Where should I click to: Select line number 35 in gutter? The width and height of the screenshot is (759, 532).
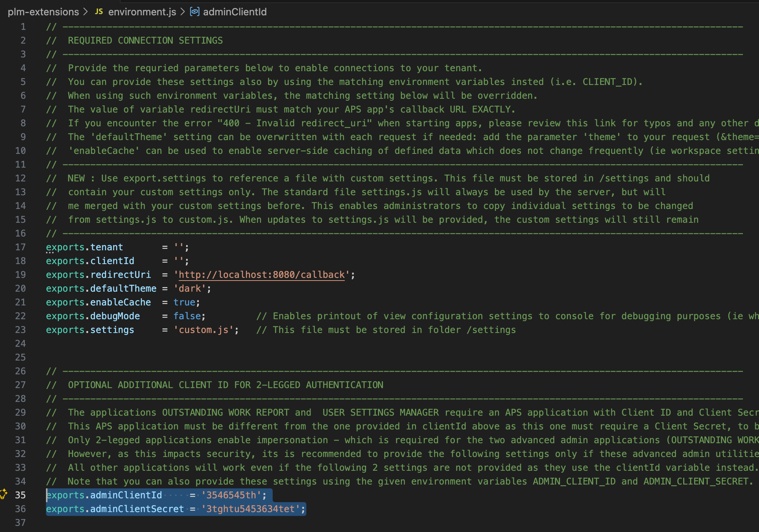click(21, 495)
